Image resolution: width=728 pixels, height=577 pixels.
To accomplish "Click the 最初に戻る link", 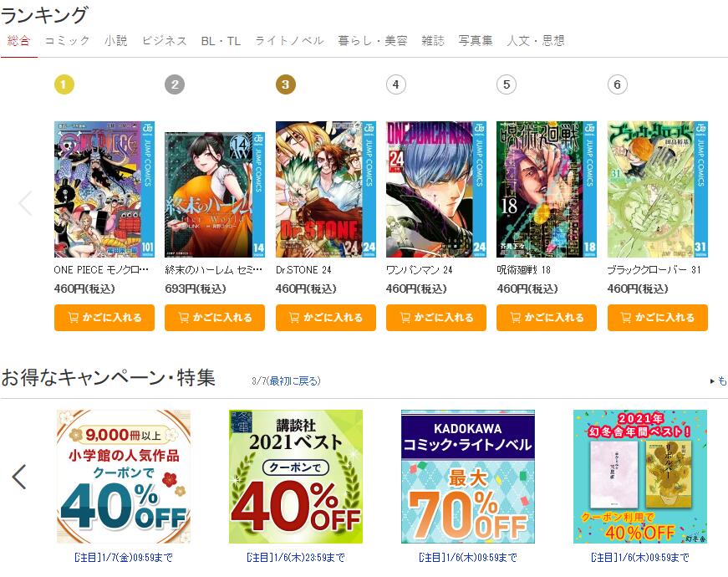I will click(294, 381).
